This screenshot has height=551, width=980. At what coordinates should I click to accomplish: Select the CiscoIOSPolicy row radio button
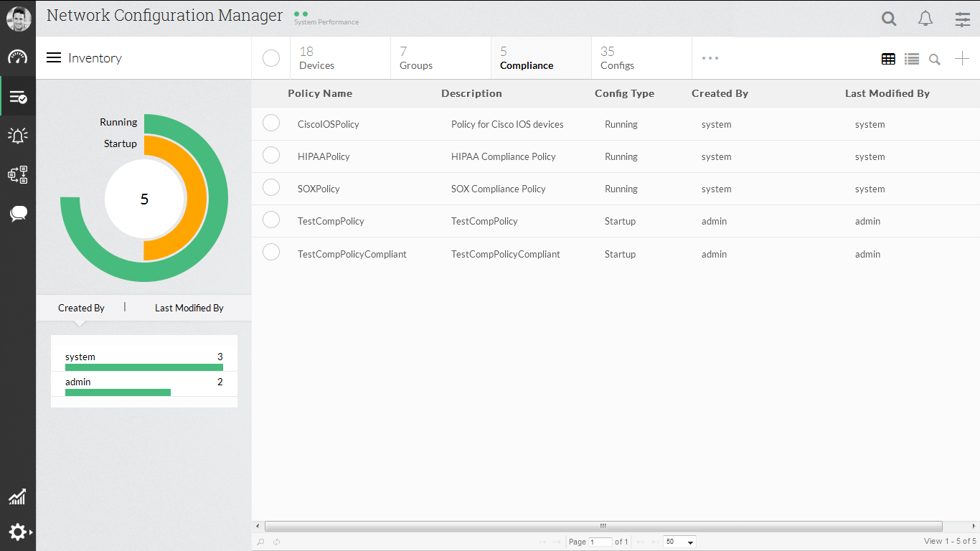click(x=270, y=123)
